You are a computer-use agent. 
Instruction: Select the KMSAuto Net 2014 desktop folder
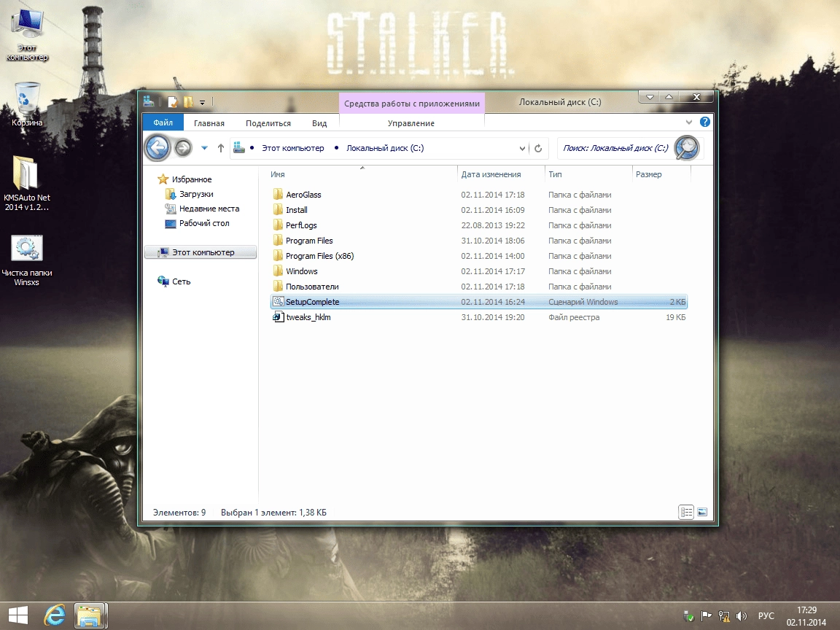(x=27, y=183)
